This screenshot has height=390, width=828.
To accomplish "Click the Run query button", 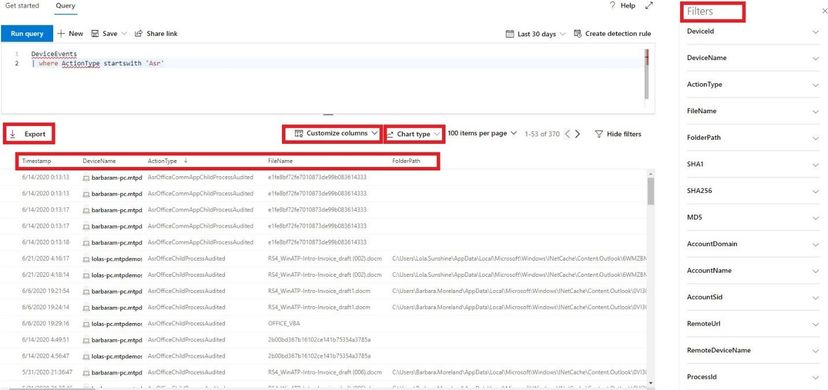I will point(26,33).
